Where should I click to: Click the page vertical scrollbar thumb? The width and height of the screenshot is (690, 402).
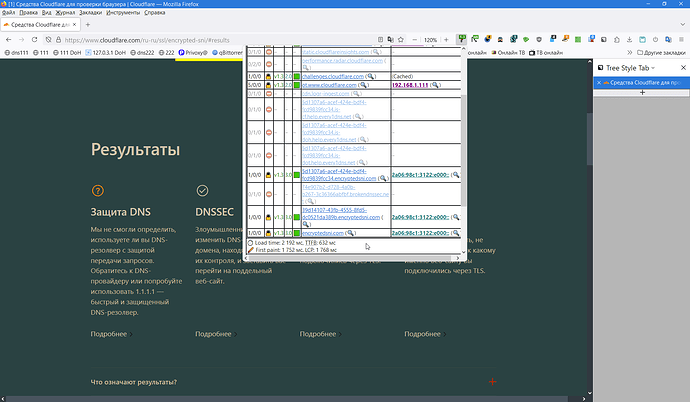[x=590, y=139]
